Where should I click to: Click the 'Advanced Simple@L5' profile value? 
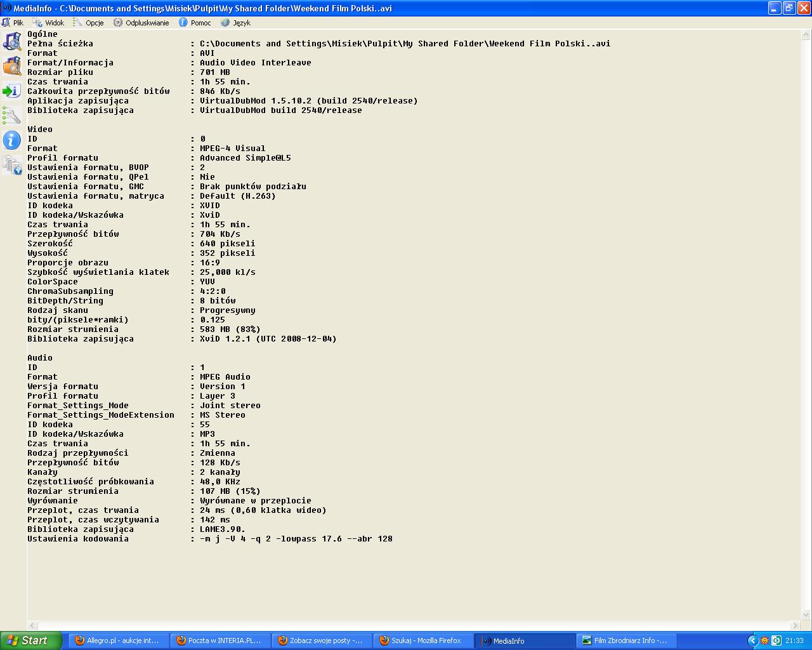[246, 158]
